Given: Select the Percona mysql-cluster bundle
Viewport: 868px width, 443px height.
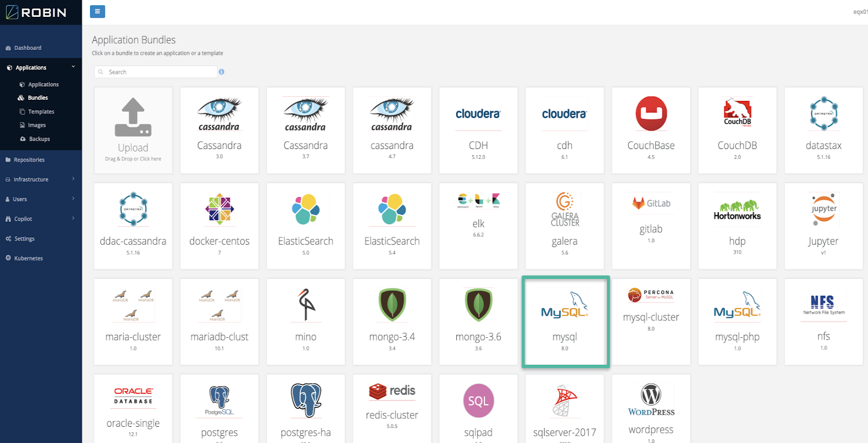Looking at the screenshot, I should [651, 322].
